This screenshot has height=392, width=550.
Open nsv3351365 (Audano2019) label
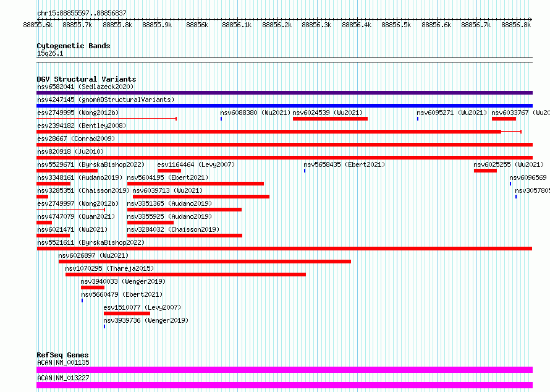169,203
